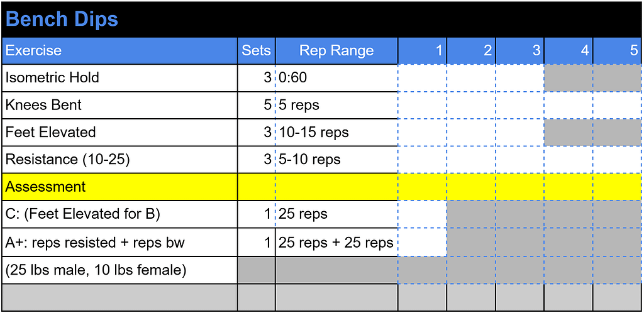Click the Rep Range header cell
The image size is (644, 313).
pos(336,51)
